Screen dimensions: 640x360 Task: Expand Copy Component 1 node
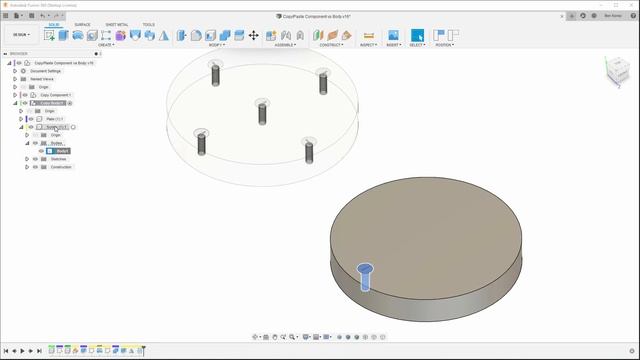15,95
